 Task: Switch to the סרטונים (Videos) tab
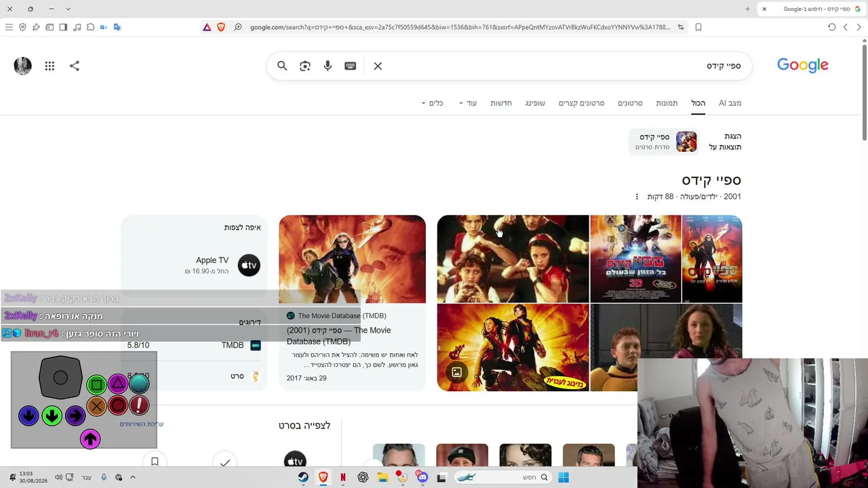(x=630, y=103)
